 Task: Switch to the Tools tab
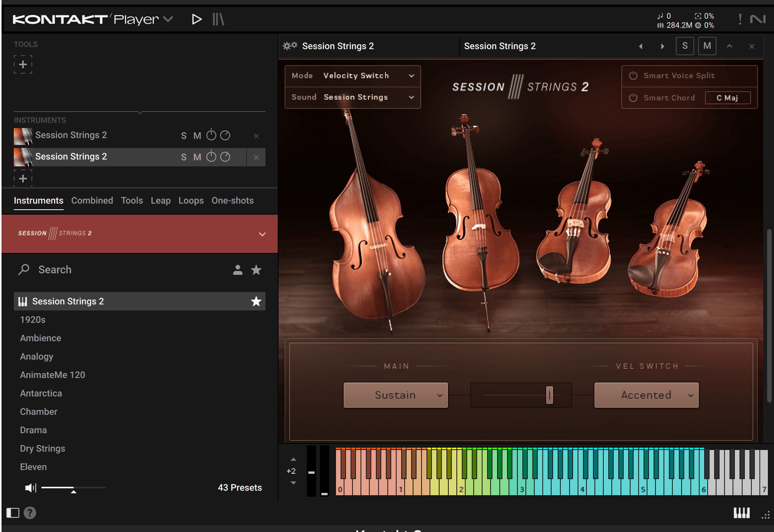pyautogui.click(x=132, y=200)
